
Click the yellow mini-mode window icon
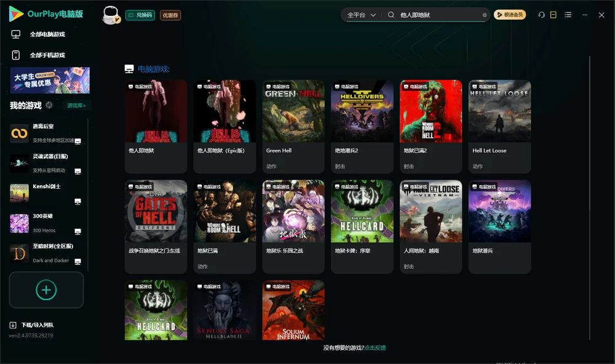(x=553, y=15)
